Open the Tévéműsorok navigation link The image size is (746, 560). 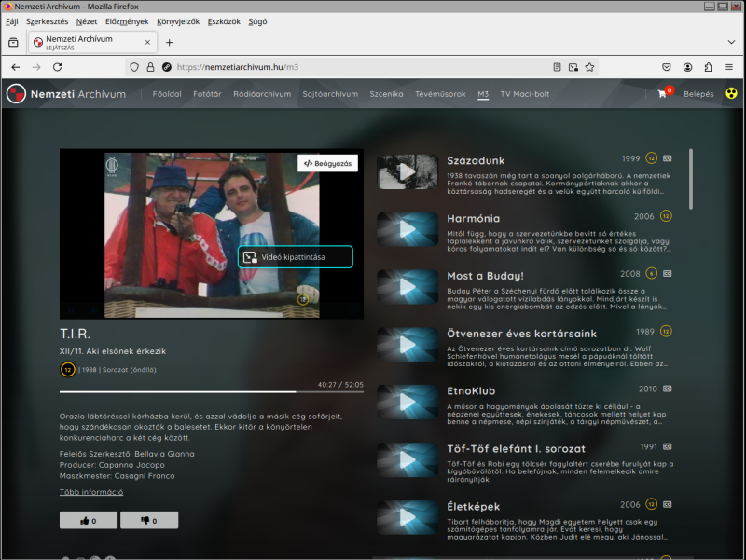[x=440, y=94]
